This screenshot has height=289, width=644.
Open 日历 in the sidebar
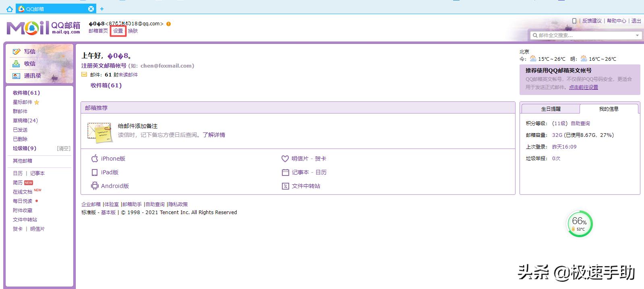click(18, 173)
